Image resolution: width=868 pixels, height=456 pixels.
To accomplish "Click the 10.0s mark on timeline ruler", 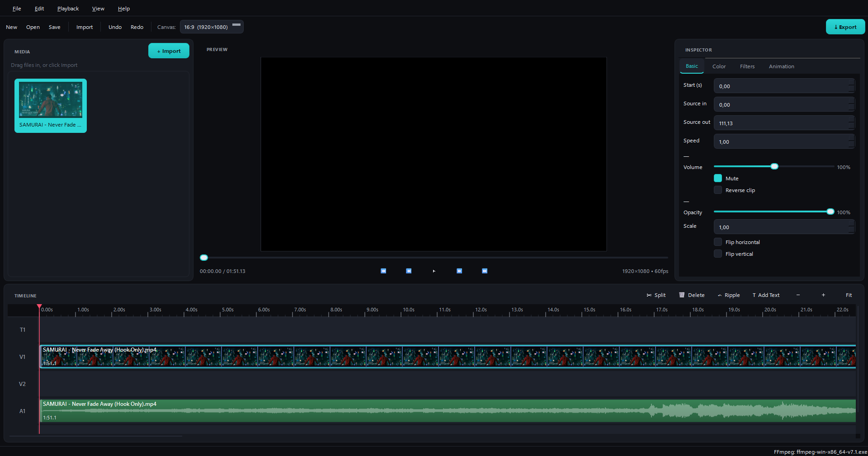I will point(408,310).
